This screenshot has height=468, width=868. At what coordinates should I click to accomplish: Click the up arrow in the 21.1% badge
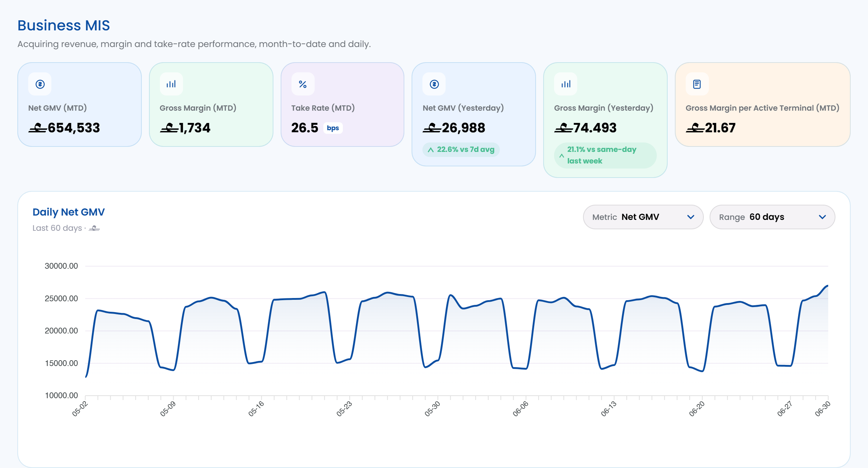562,156
